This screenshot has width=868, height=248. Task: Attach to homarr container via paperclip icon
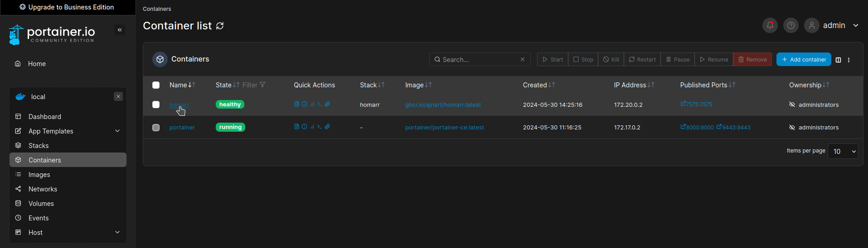pos(327,104)
